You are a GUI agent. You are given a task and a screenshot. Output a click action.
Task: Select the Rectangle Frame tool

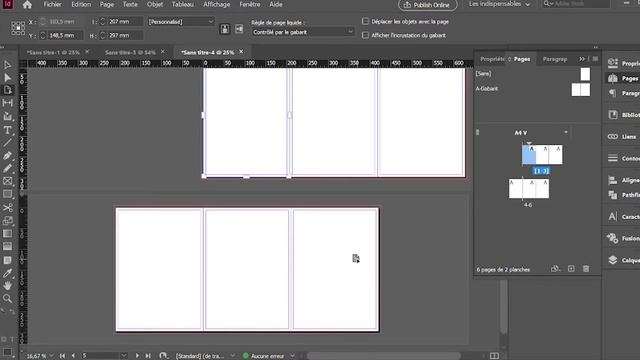click(x=7, y=181)
